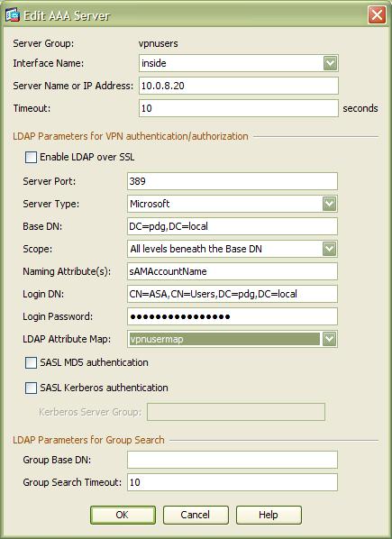
Task: Click the Login DN input field
Action: [x=232, y=294]
